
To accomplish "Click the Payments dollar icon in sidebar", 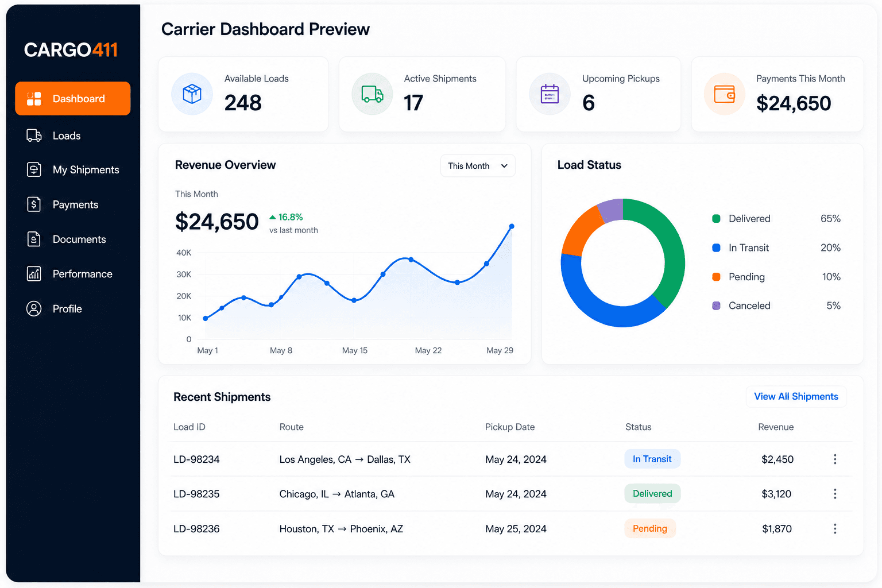I will point(34,204).
